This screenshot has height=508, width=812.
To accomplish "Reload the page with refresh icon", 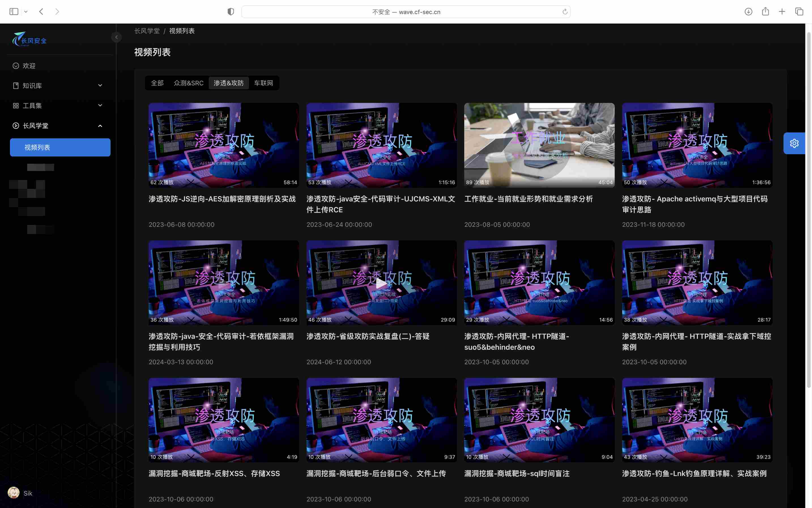I will click(565, 12).
